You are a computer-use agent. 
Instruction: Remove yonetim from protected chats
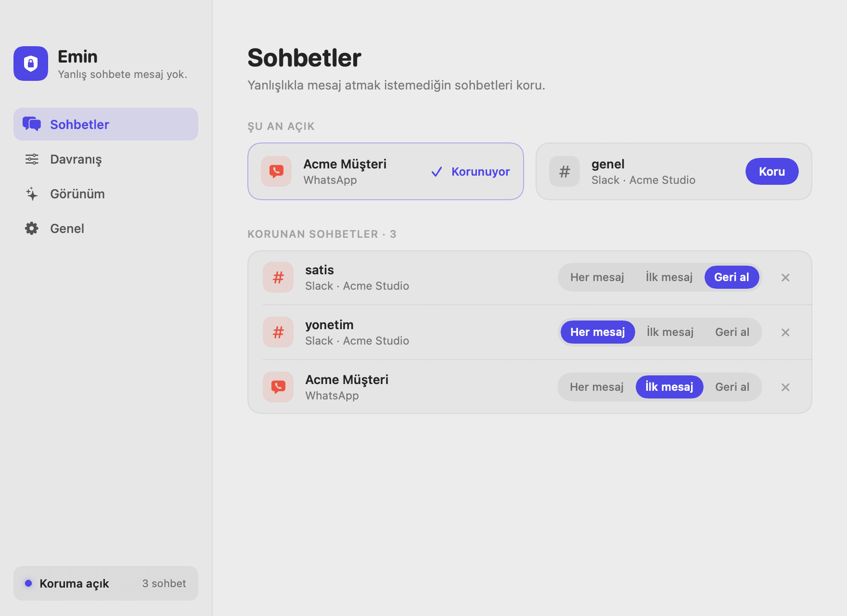click(785, 333)
